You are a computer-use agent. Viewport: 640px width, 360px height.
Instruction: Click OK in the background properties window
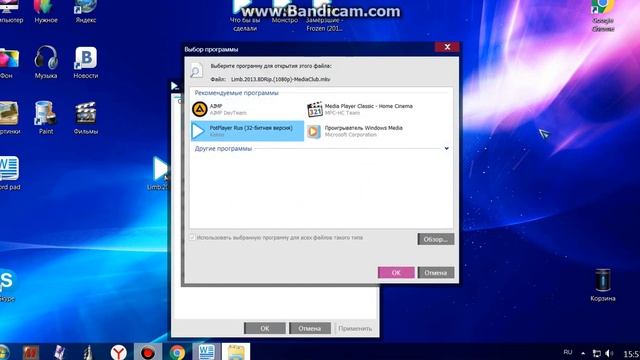[x=264, y=328]
